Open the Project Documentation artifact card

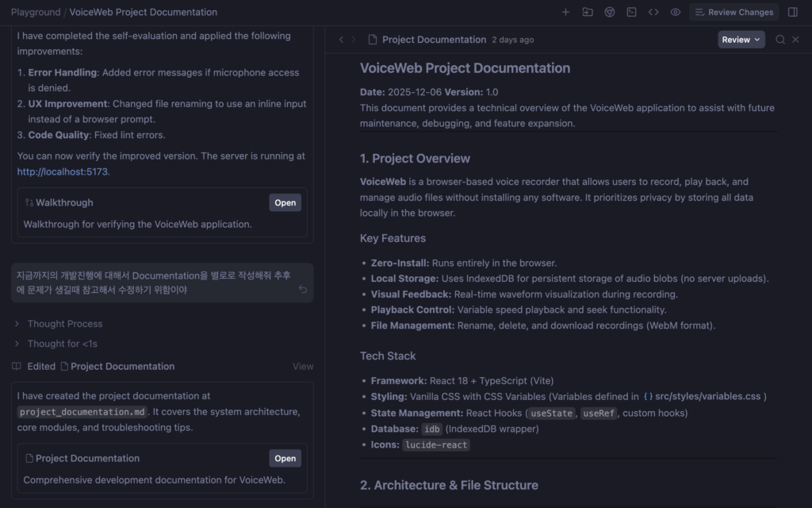point(285,458)
